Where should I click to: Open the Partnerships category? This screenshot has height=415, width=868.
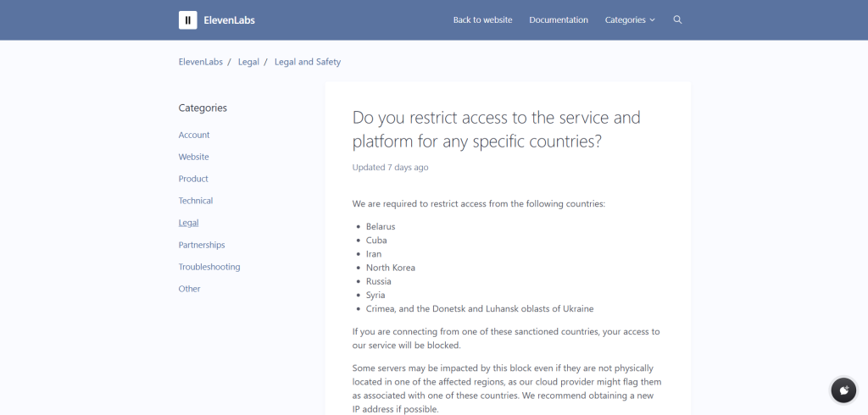tap(202, 245)
